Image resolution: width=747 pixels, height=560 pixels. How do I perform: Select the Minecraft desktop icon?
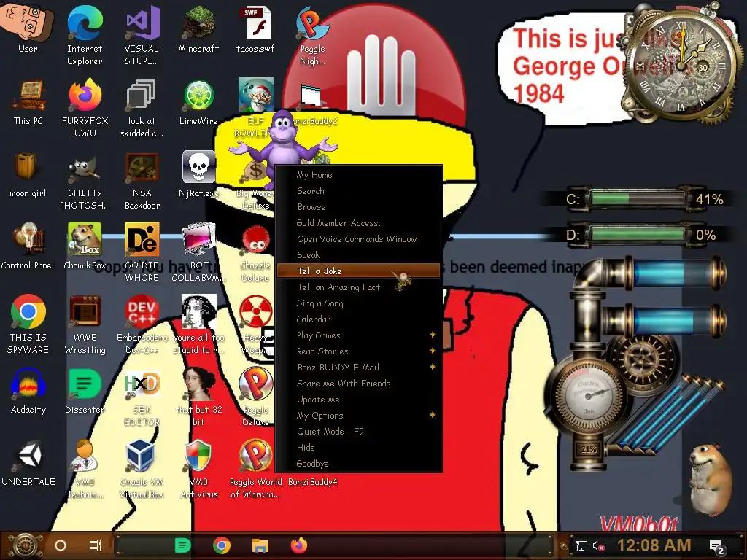click(198, 28)
